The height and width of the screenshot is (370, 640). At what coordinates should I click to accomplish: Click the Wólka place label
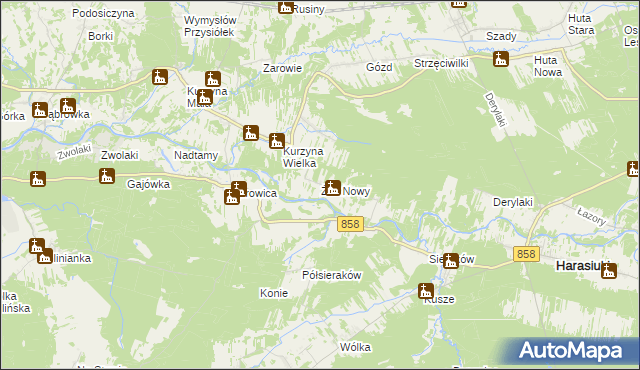pos(356,347)
